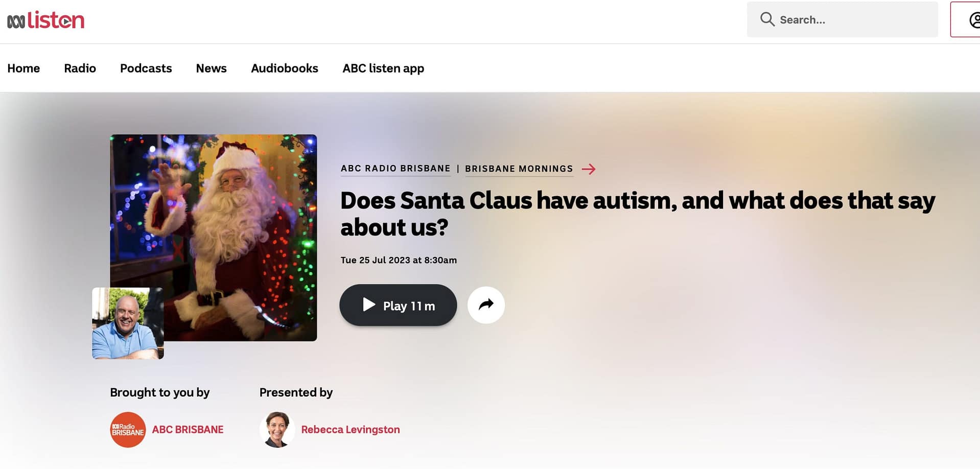Click Rebecca Levingston's avatar photo
Viewport: 980px width, 469px height.
[x=277, y=429]
